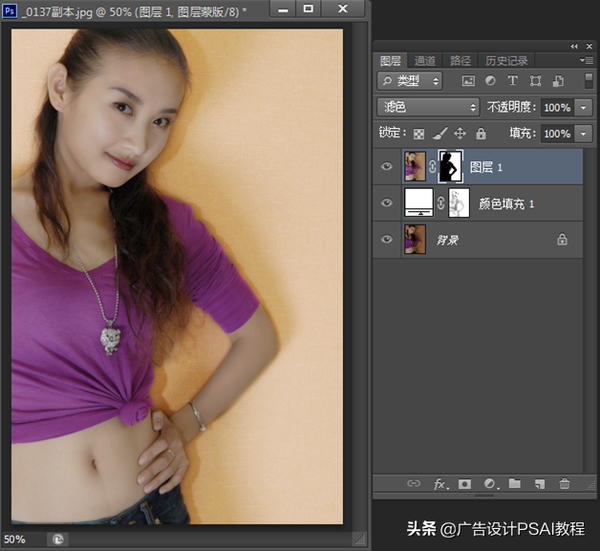The width and height of the screenshot is (600, 551).
Task: Open the new adjustment layer menu button
Action: point(489,484)
